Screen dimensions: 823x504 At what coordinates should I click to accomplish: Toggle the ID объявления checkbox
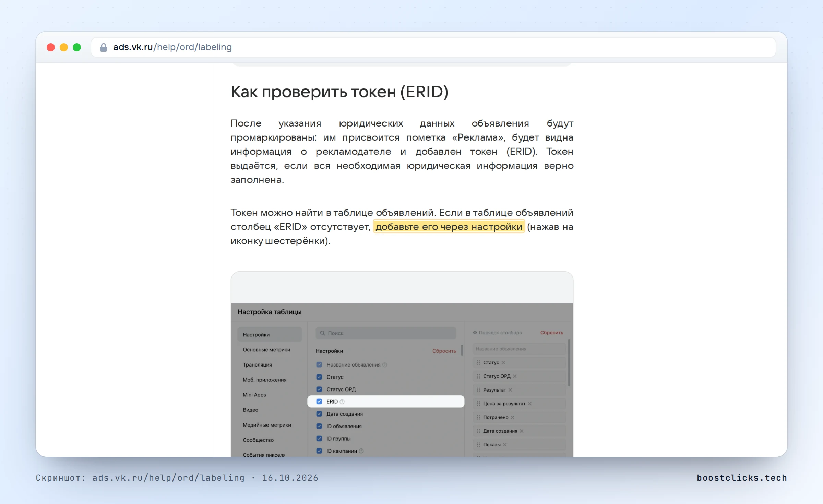[319, 426]
